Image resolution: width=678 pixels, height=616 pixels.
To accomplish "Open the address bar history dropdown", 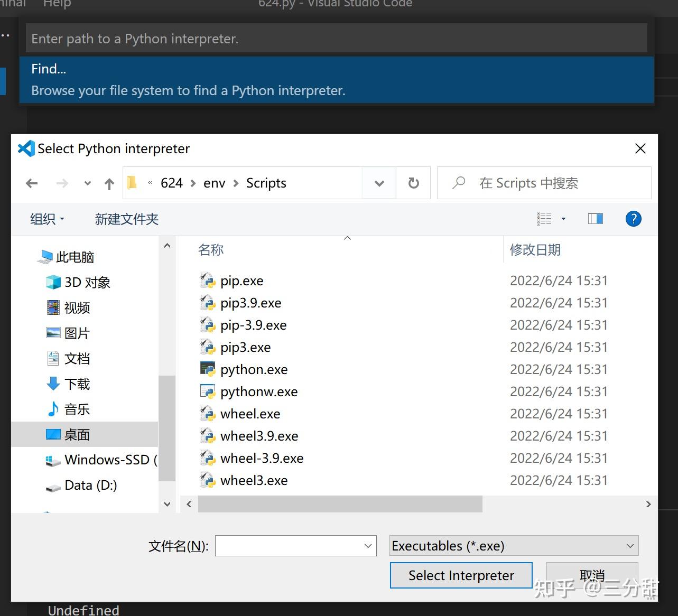I will [378, 183].
